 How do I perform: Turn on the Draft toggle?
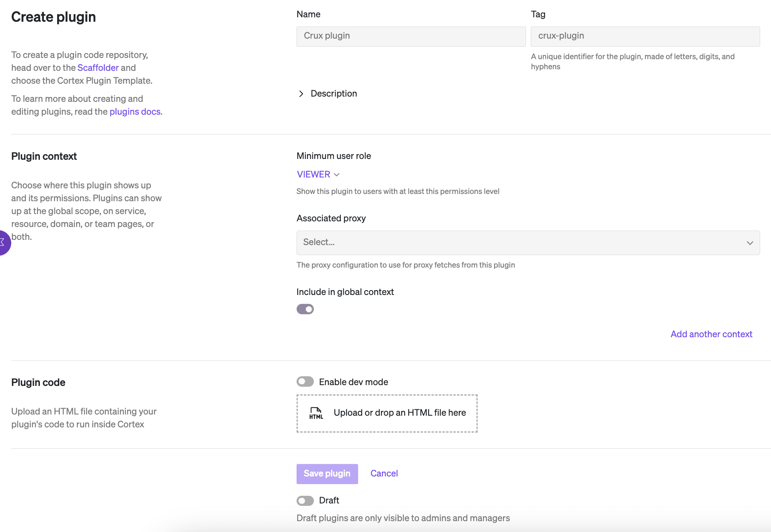coord(305,500)
